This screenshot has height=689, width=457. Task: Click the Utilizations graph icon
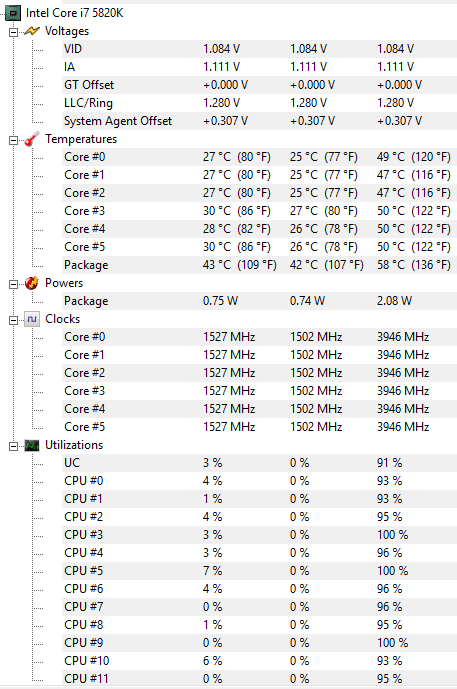[32, 446]
